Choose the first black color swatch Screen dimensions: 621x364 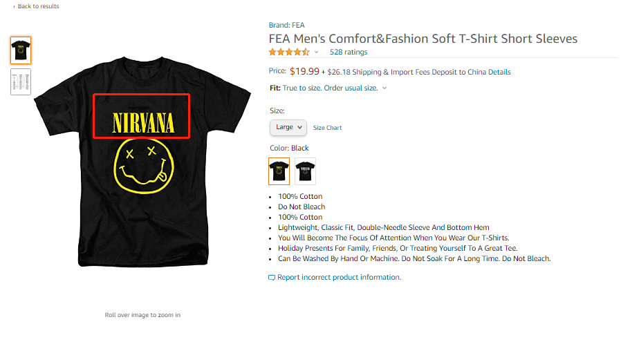pyautogui.click(x=279, y=171)
